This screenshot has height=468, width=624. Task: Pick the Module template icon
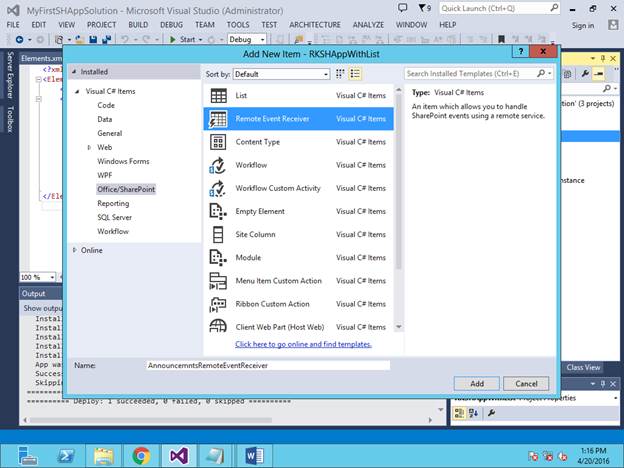[x=218, y=257]
